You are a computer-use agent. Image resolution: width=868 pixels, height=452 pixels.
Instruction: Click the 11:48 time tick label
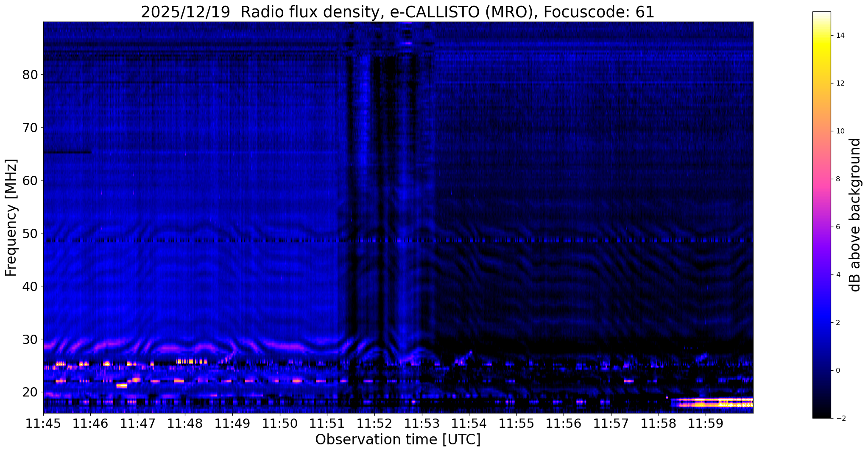185,423
